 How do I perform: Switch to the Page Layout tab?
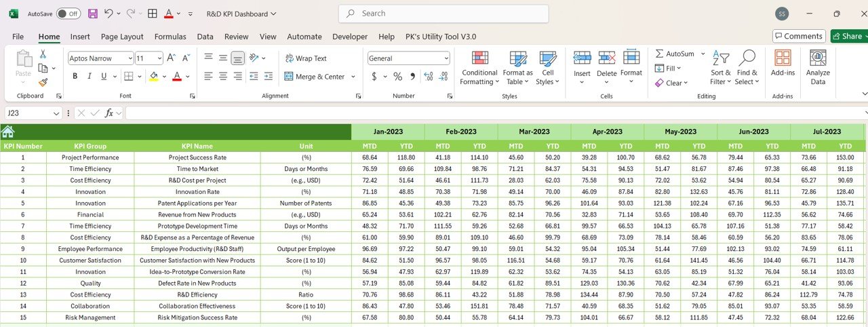[x=122, y=37]
